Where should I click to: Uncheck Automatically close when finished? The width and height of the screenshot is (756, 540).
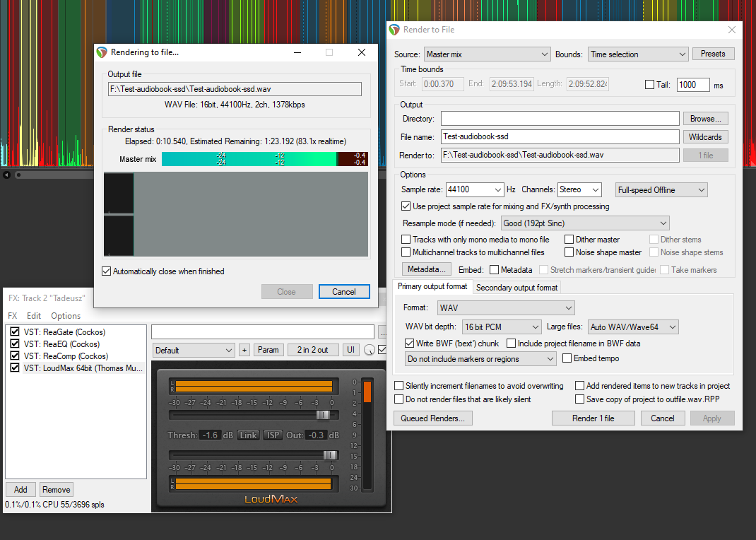pos(107,271)
